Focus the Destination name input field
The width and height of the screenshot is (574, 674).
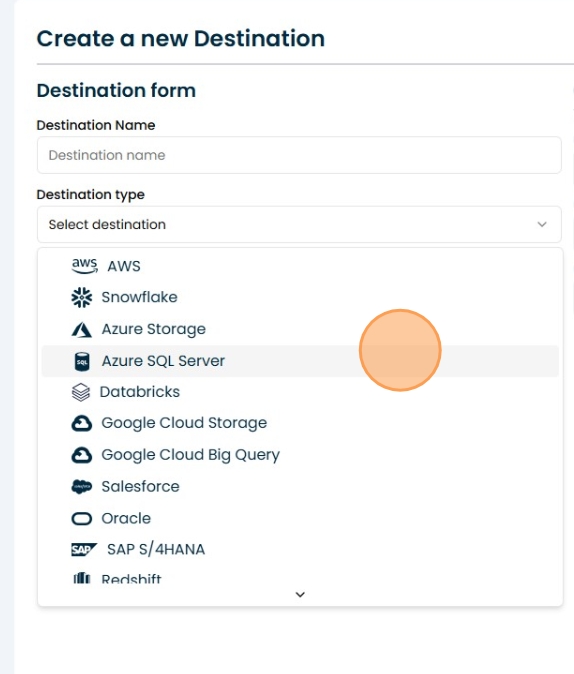299,155
